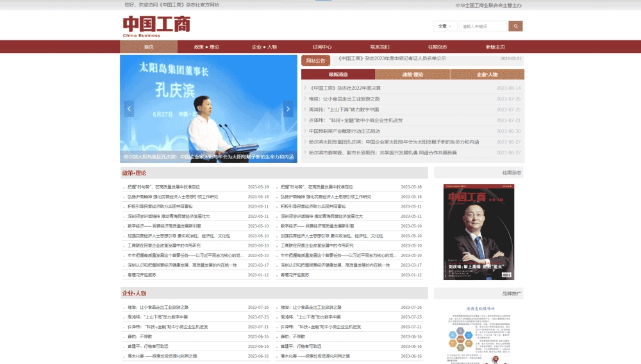Click announcement date 2023-03-21
The height and width of the screenshot is (364, 641).
pyautogui.click(x=511, y=58)
